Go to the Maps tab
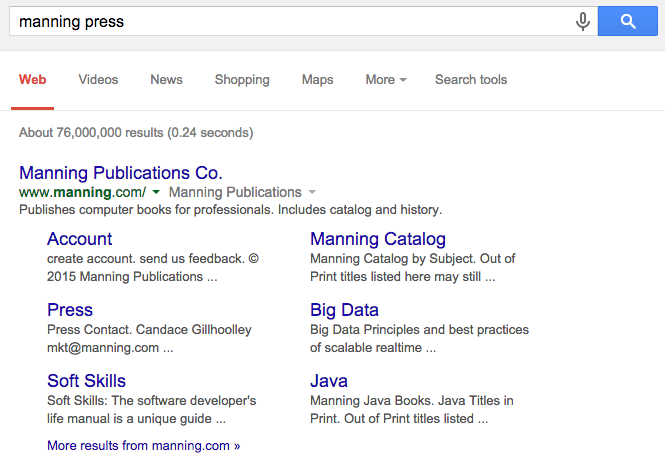 click(x=317, y=80)
